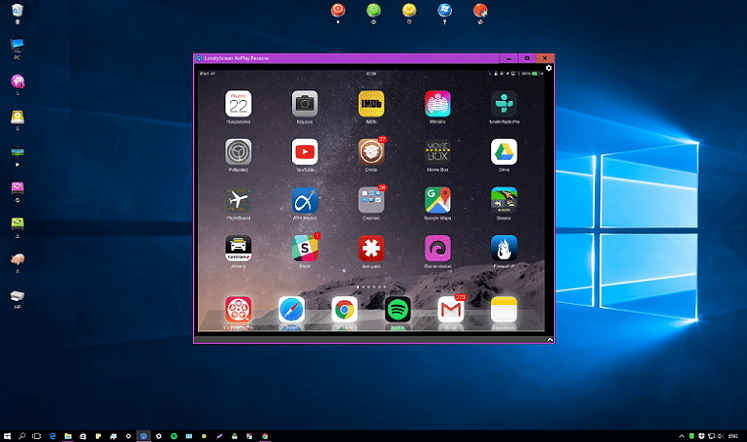Launch the Movie Box app

[438, 152]
